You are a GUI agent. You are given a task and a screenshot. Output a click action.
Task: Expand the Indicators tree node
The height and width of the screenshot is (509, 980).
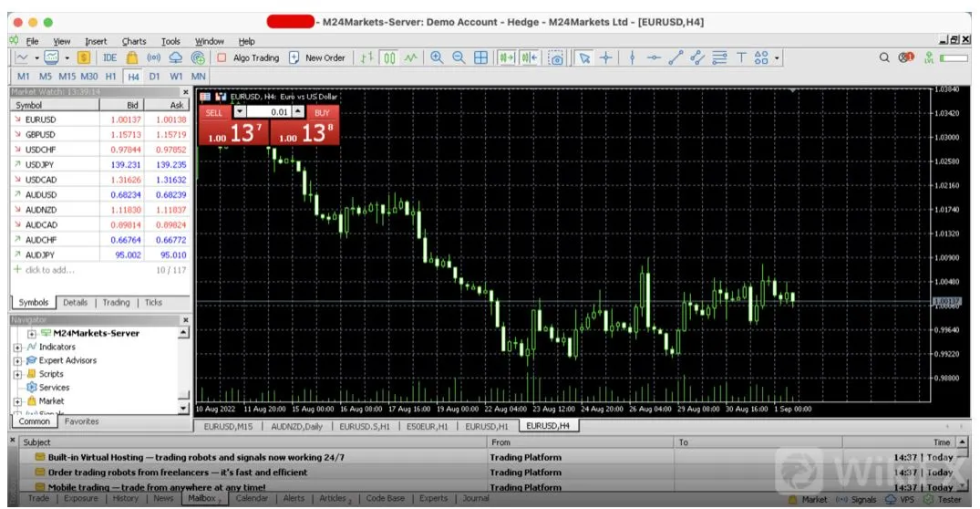(x=17, y=347)
